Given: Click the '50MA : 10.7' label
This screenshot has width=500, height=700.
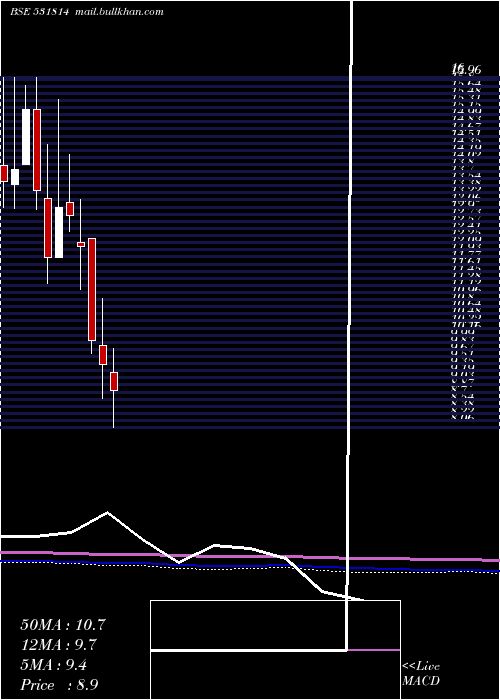Looking at the screenshot, I should pyautogui.click(x=63, y=625).
